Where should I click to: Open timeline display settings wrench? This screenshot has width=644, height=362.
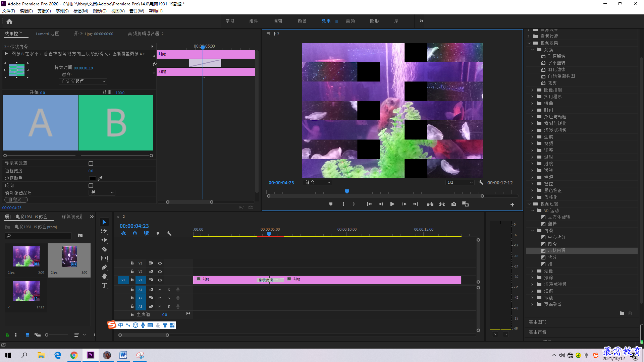pyautogui.click(x=169, y=233)
